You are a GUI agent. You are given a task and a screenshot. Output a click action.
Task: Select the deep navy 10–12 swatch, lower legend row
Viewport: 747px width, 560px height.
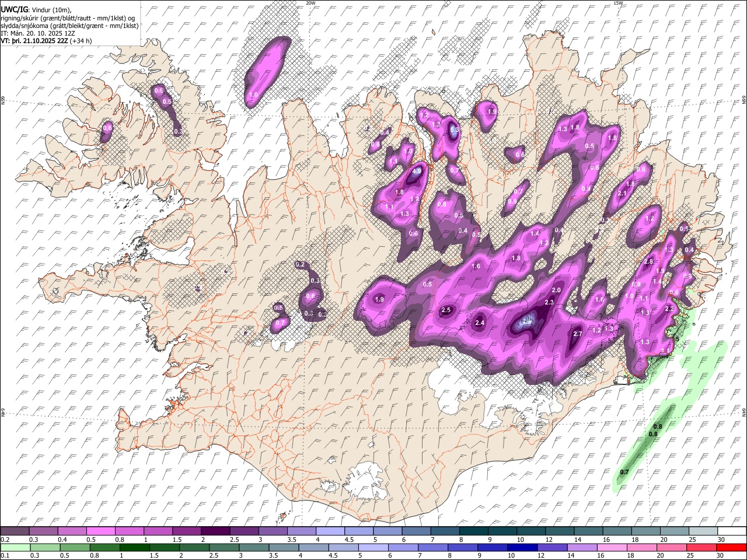[x=522, y=547]
